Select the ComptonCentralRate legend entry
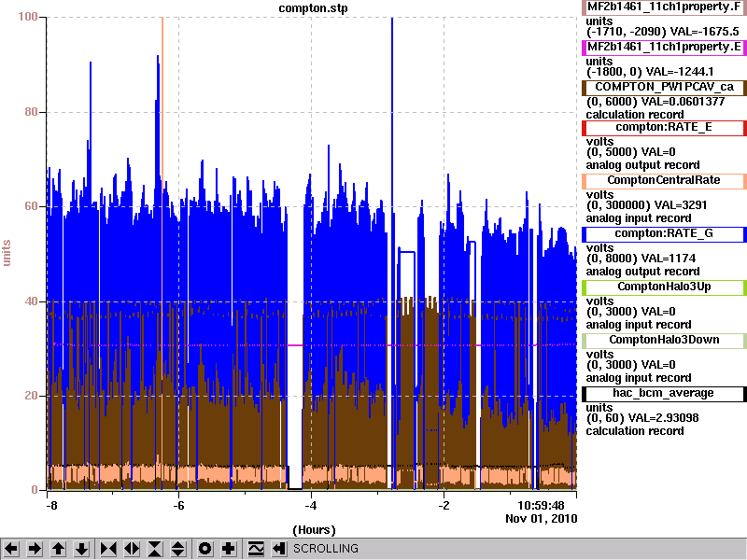Screen dimensions: 747x560 [664, 180]
